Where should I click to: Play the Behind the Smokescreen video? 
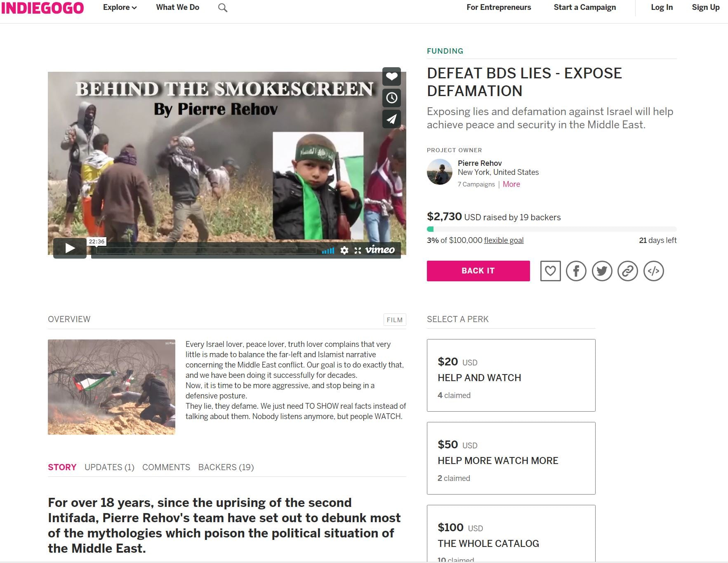click(x=70, y=248)
